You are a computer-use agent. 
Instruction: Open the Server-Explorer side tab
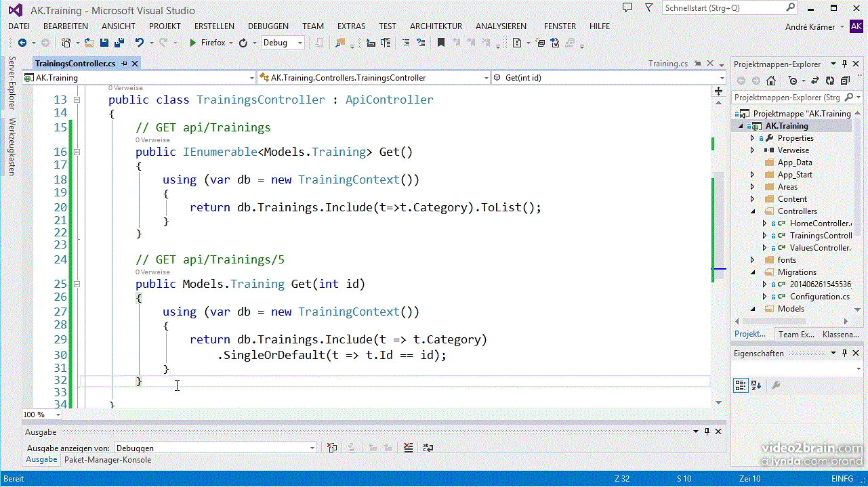click(x=12, y=83)
